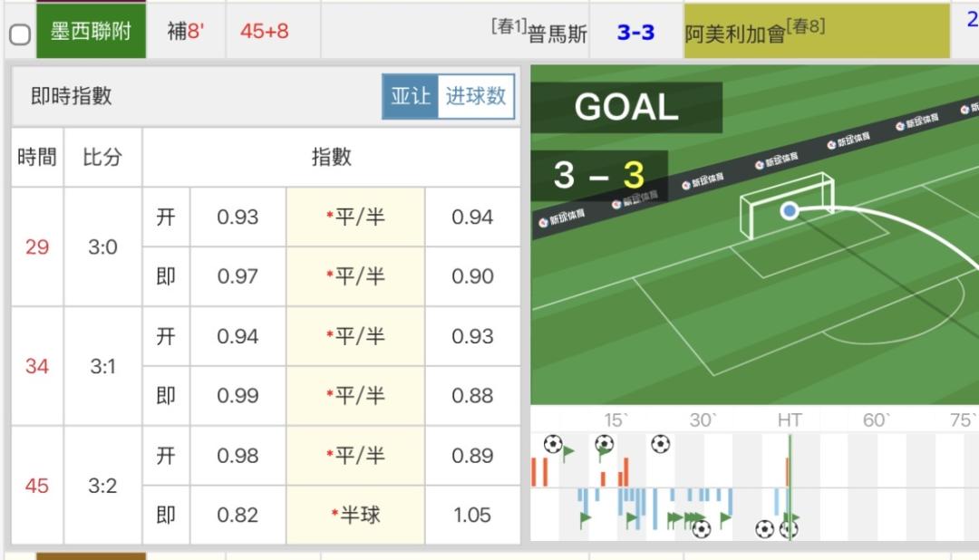Click the green HT progress line on timeline

tap(790, 487)
